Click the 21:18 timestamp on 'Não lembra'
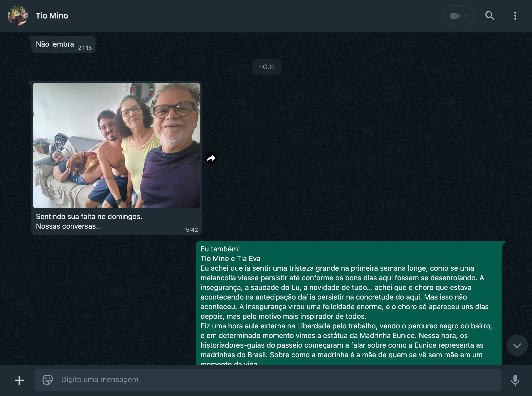This screenshot has width=532, height=396. pos(85,48)
